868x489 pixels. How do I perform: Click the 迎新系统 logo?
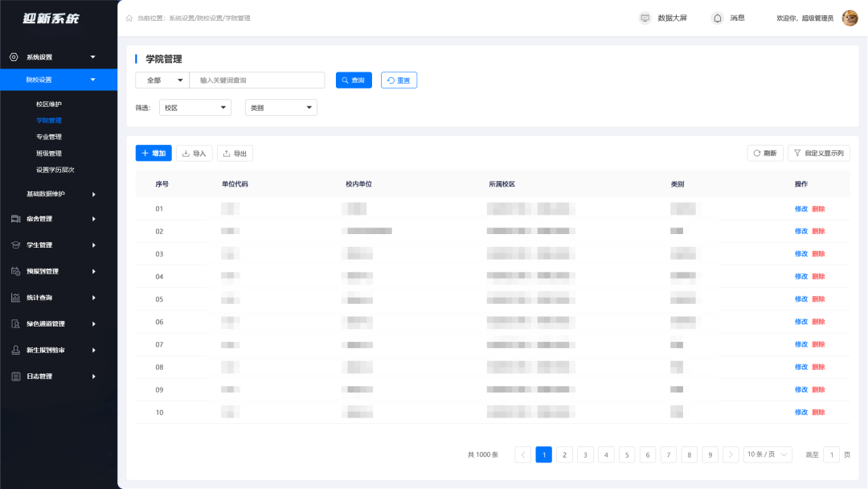[51, 18]
